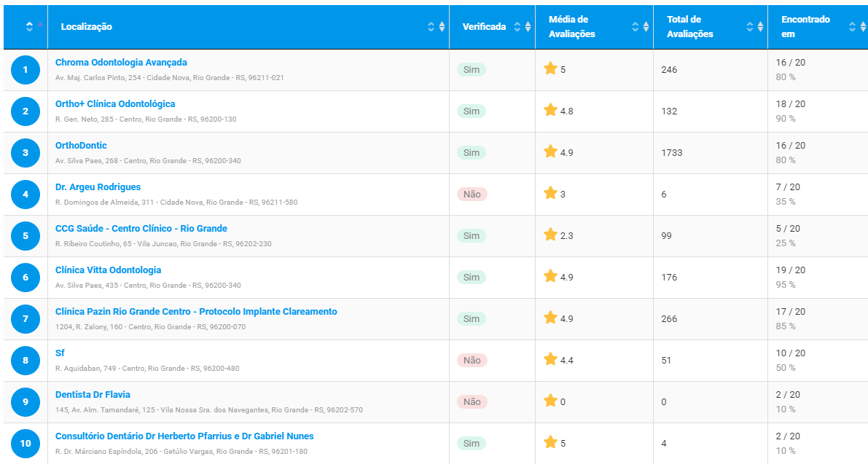This screenshot has width=868, height=467.
Task: Click the address R. Aquidaban, 749
Action: 147,369
